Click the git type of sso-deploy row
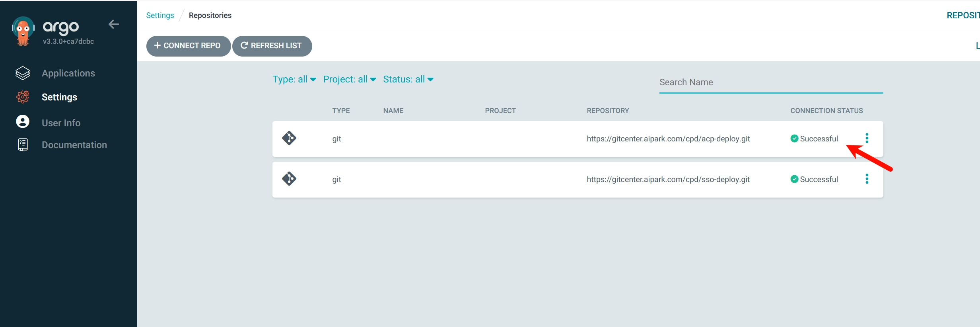This screenshot has width=980, height=327. point(336,179)
